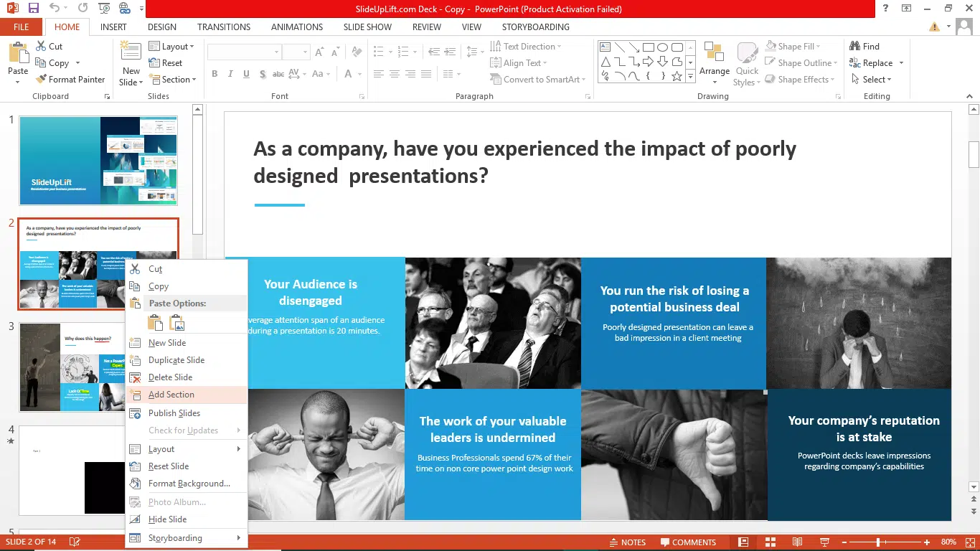Click the Save icon in the title bar
Viewport: 980px width, 551px height.
coord(33,9)
